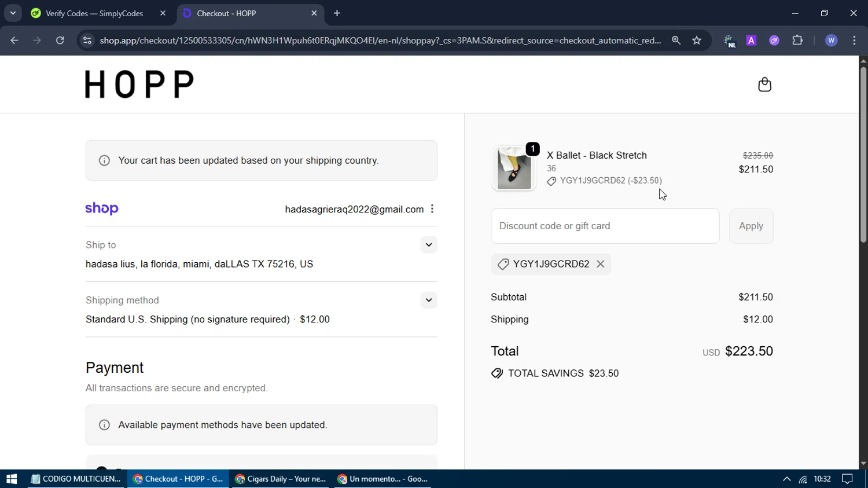Reload the checkout page
Viewport: 868px width, 488px height.
click(60, 41)
